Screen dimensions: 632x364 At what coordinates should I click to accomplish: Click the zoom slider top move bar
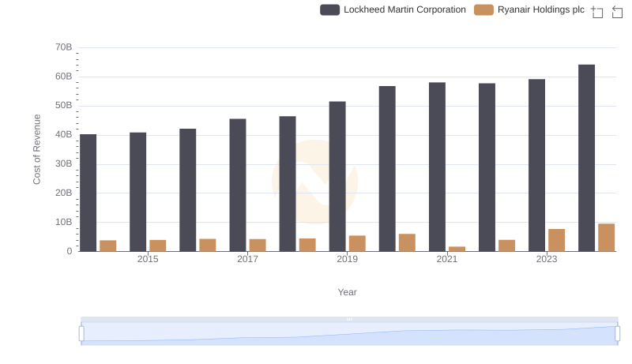click(x=349, y=319)
